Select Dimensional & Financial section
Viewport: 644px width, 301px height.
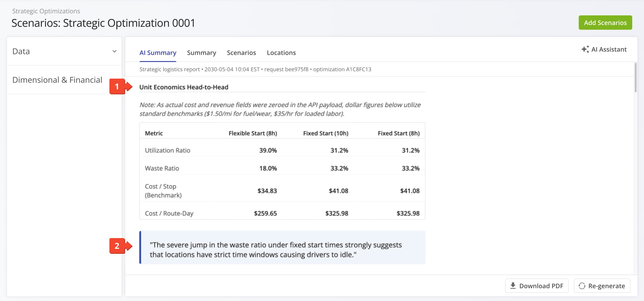[64, 80]
